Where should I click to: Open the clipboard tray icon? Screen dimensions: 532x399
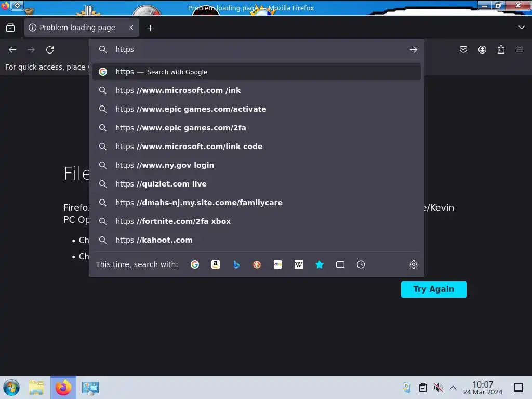[423, 388]
